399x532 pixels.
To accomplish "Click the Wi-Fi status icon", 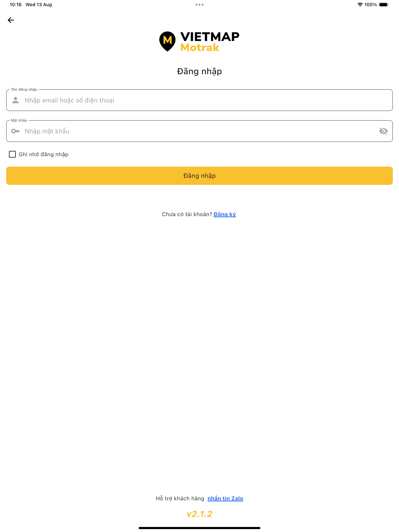I will pos(360,5).
